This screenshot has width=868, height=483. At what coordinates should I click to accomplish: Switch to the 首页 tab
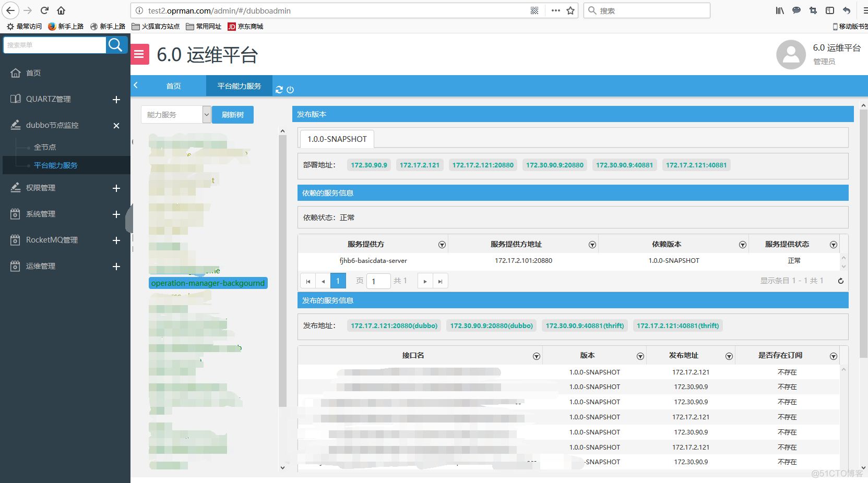pyautogui.click(x=173, y=86)
